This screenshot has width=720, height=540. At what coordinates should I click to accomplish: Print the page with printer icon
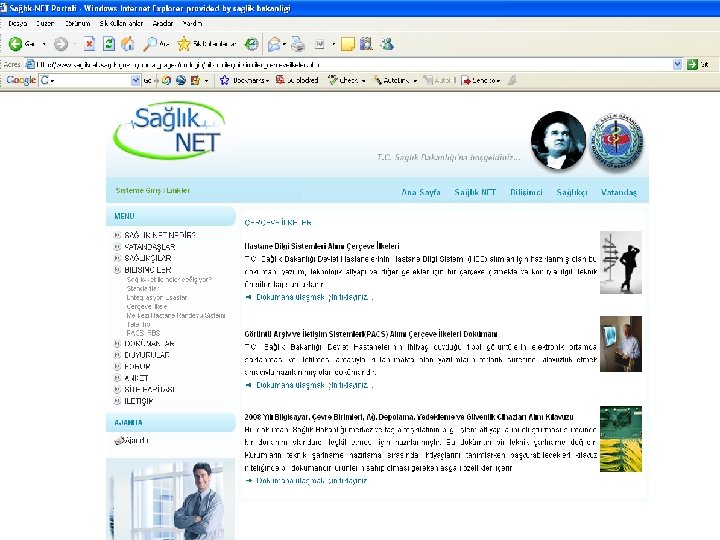298,44
